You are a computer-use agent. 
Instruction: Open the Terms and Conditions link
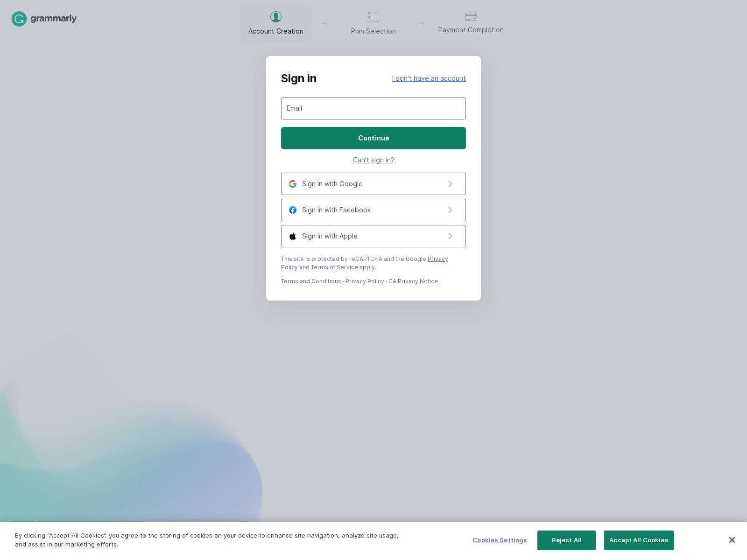pyautogui.click(x=311, y=281)
